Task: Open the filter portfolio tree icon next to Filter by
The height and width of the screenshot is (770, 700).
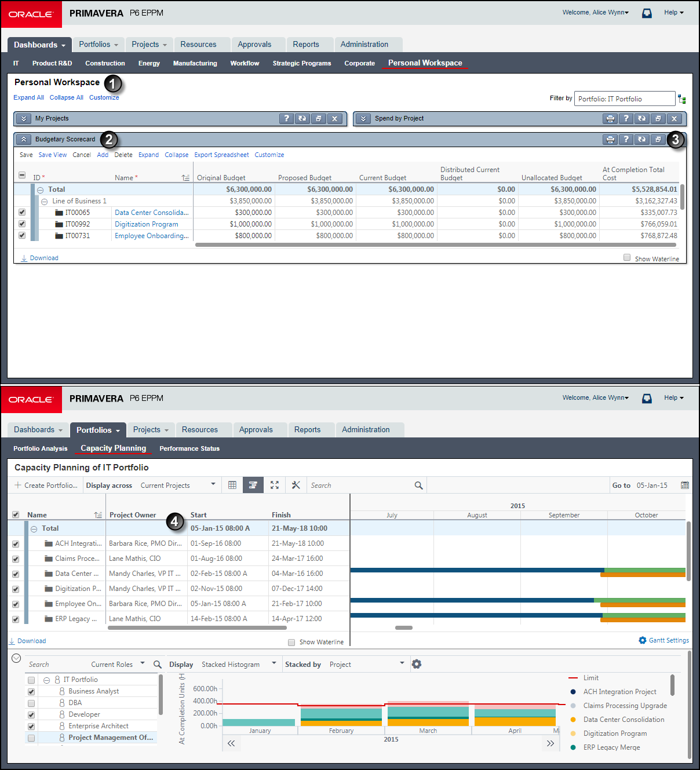Action: click(x=682, y=99)
